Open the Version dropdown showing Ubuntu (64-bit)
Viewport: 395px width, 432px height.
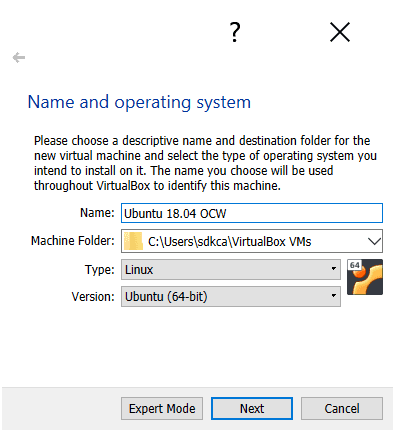(x=231, y=296)
